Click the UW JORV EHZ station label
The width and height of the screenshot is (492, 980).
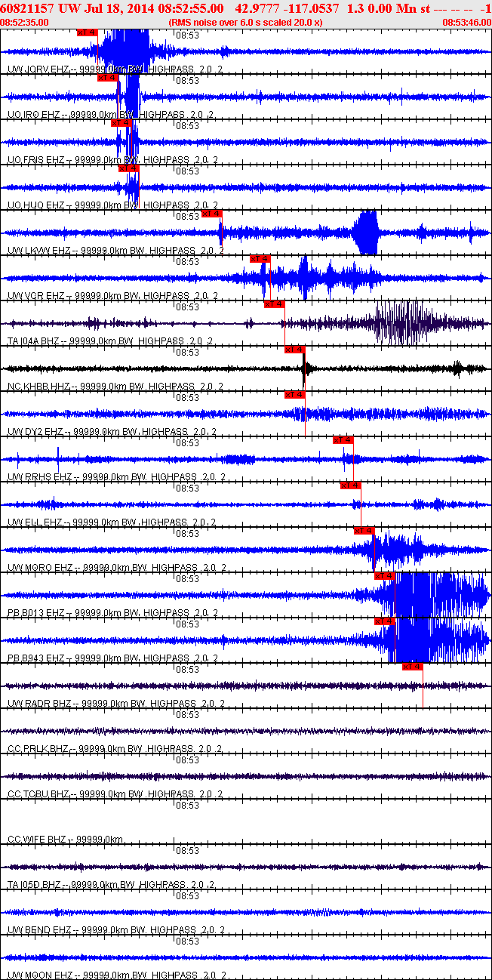click(115, 69)
